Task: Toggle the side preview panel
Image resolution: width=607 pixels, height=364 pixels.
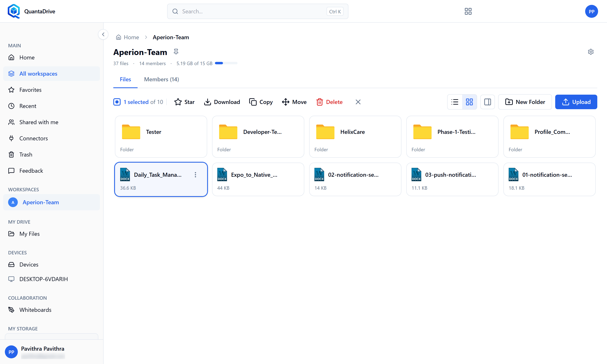Action: (487, 102)
